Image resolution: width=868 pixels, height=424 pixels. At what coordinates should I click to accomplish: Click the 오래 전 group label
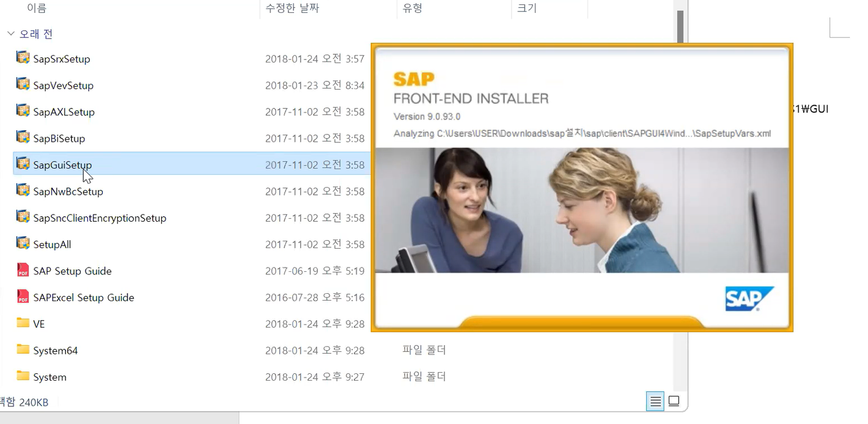(x=36, y=34)
